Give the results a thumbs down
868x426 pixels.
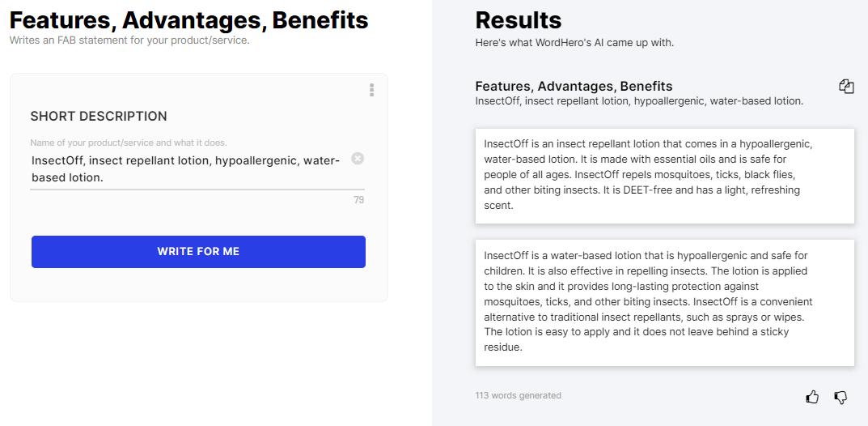coord(840,397)
